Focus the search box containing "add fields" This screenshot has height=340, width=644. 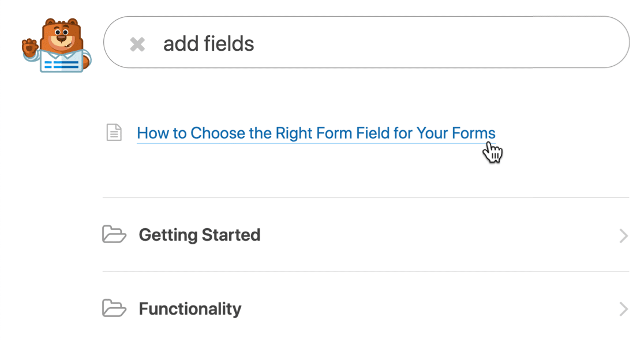(366, 42)
